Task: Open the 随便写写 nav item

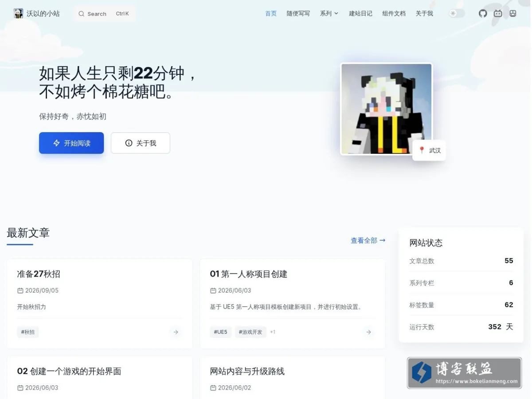Action: click(298, 13)
